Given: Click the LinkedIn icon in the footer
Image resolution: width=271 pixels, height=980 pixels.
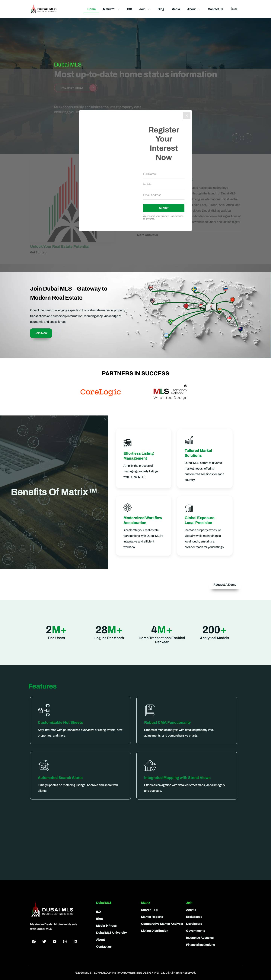Looking at the screenshot, I should coord(75,942).
